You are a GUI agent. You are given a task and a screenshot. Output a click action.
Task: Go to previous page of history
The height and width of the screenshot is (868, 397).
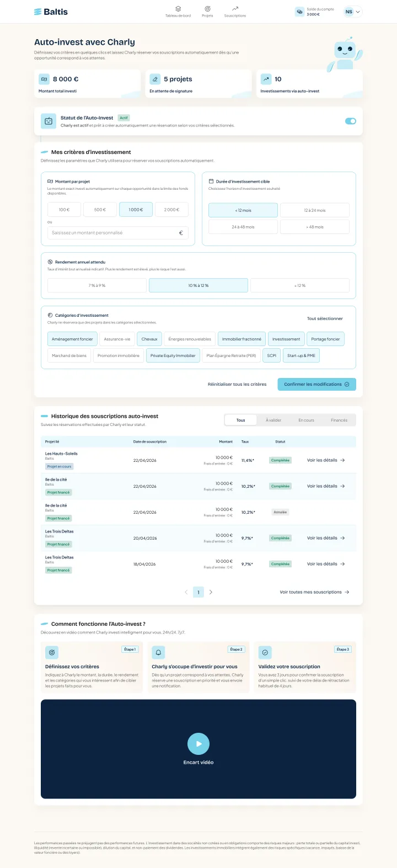[186, 592]
